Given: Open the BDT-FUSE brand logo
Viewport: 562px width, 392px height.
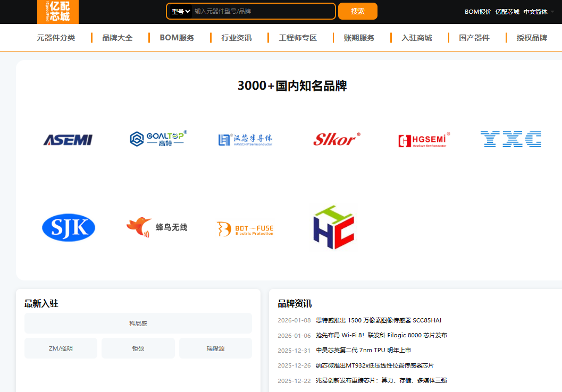Looking at the screenshot, I should pyautogui.click(x=245, y=229).
